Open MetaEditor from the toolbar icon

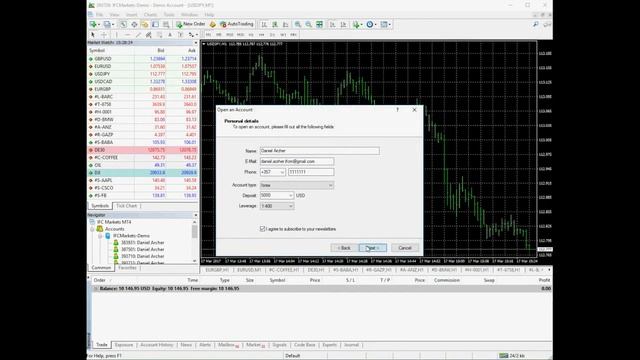pos(213,24)
